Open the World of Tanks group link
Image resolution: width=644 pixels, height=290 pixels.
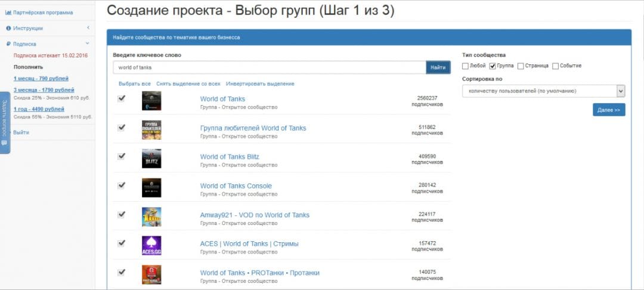[x=222, y=99]
